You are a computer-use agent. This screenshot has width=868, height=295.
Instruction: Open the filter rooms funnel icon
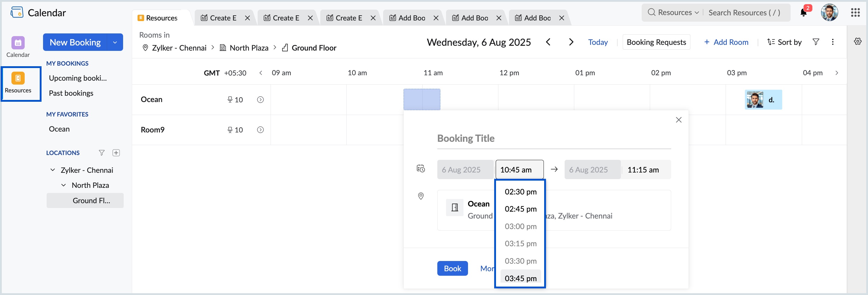pyautogui.click(x=816, y=42)
